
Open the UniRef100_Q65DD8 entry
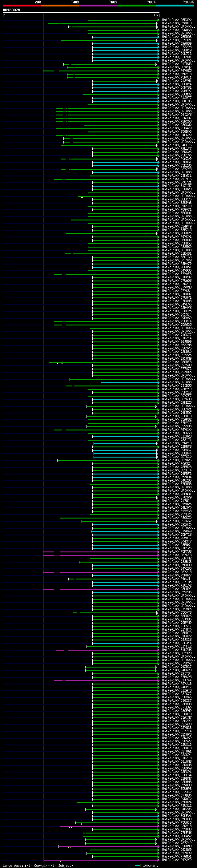(176, 37)
